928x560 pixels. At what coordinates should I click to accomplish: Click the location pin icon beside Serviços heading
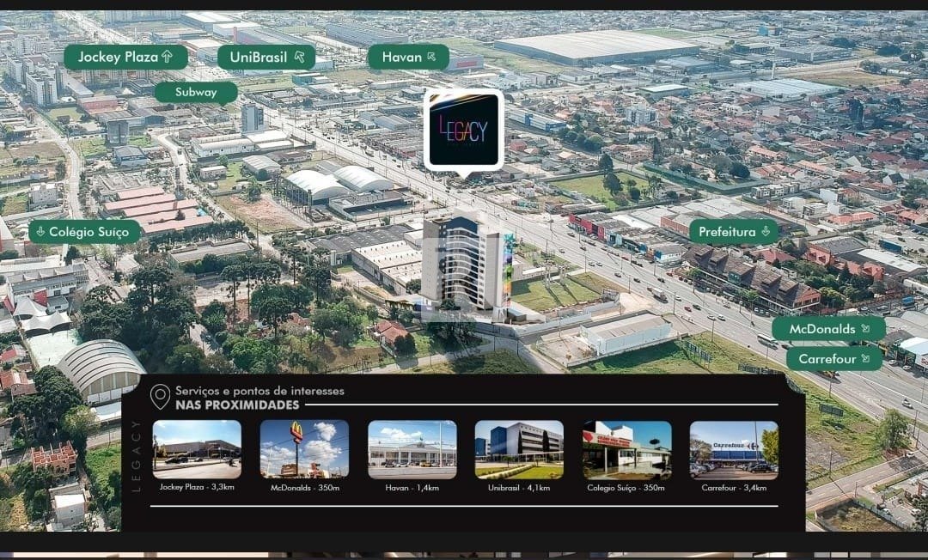coord(160,397)
